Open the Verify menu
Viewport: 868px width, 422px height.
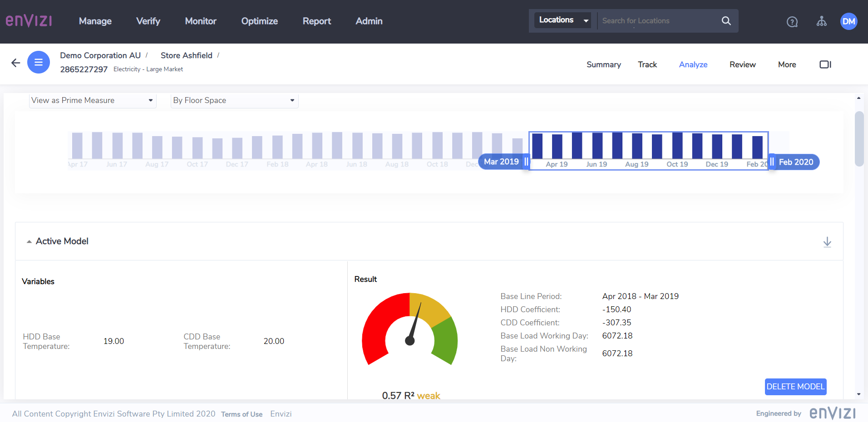[148, 21]
